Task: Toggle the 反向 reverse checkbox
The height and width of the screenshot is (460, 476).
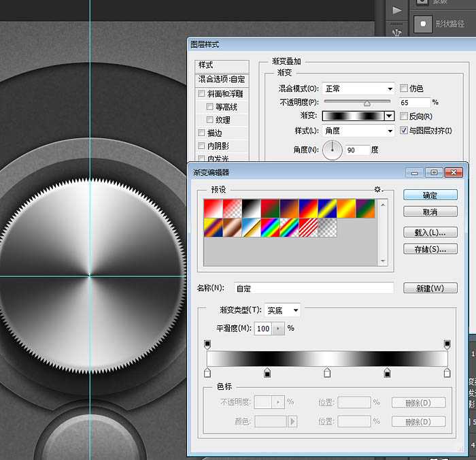Action: (405, 116)
